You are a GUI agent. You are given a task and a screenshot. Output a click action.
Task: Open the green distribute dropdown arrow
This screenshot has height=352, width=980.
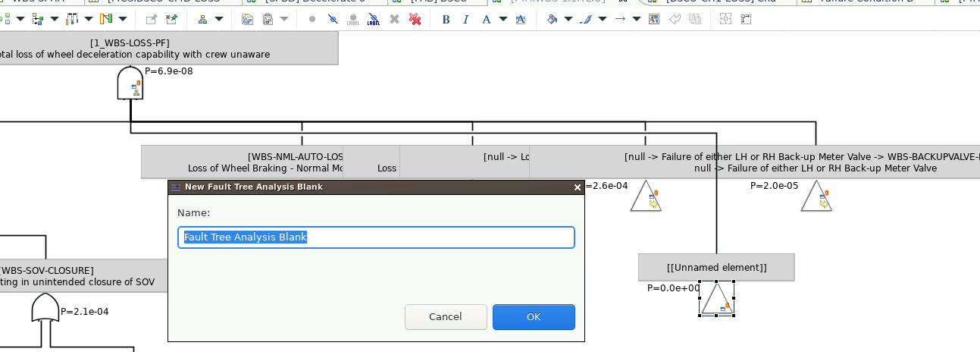tap(122, 19)
